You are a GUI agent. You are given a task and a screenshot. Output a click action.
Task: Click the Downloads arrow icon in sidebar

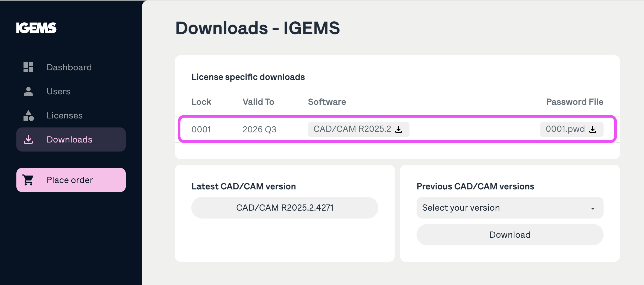click(28, 139)
